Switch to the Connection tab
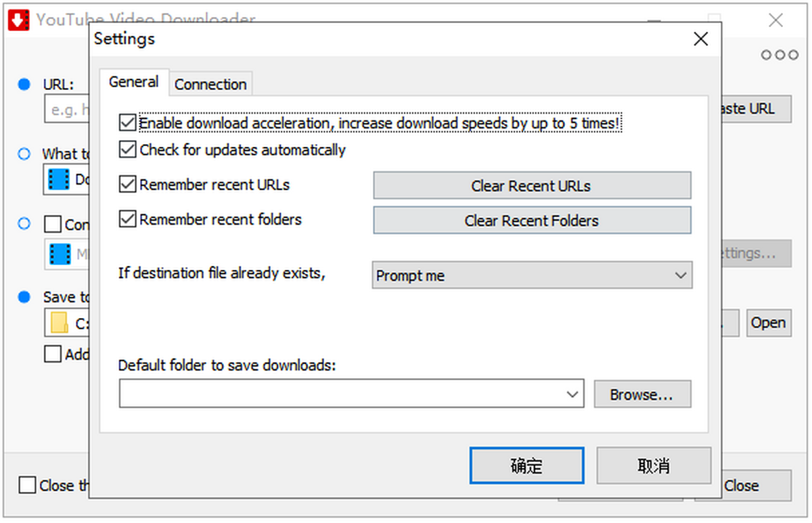 [210, 84]
